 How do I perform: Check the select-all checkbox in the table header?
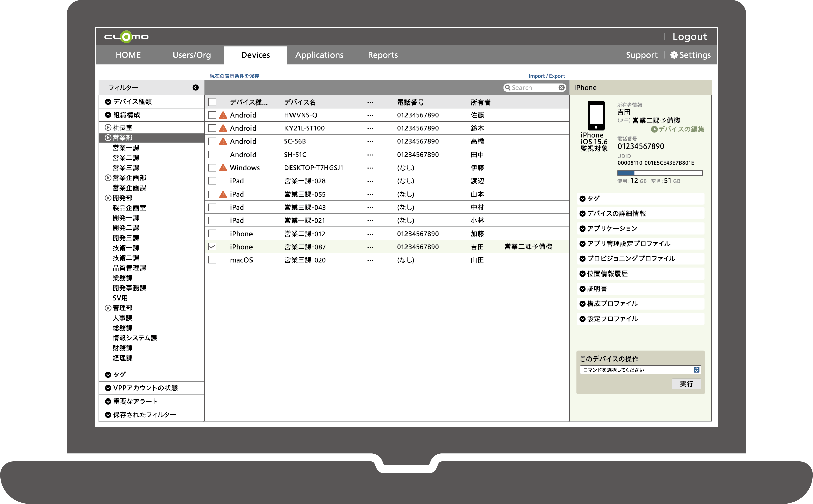[212, 102]
